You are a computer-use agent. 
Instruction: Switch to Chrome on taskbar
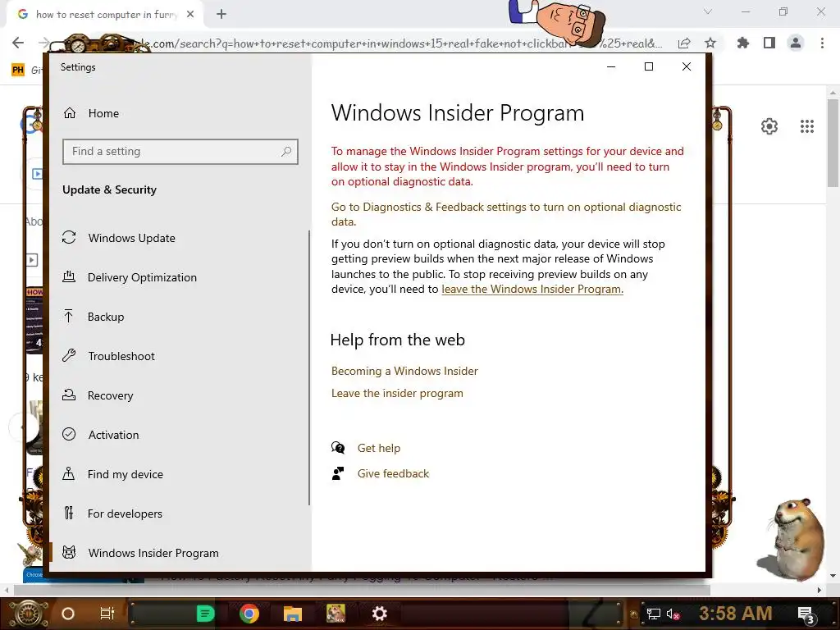point(249,614)
